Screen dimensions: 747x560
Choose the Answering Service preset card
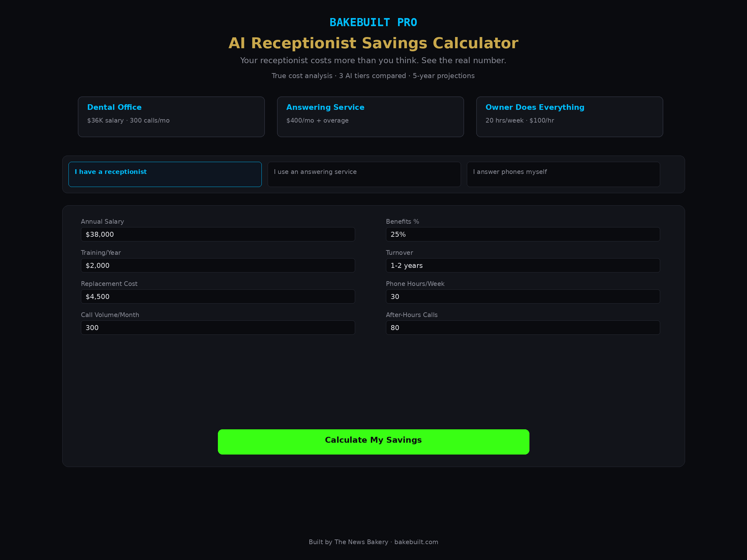pyautogui.click(x=370, y=117)
